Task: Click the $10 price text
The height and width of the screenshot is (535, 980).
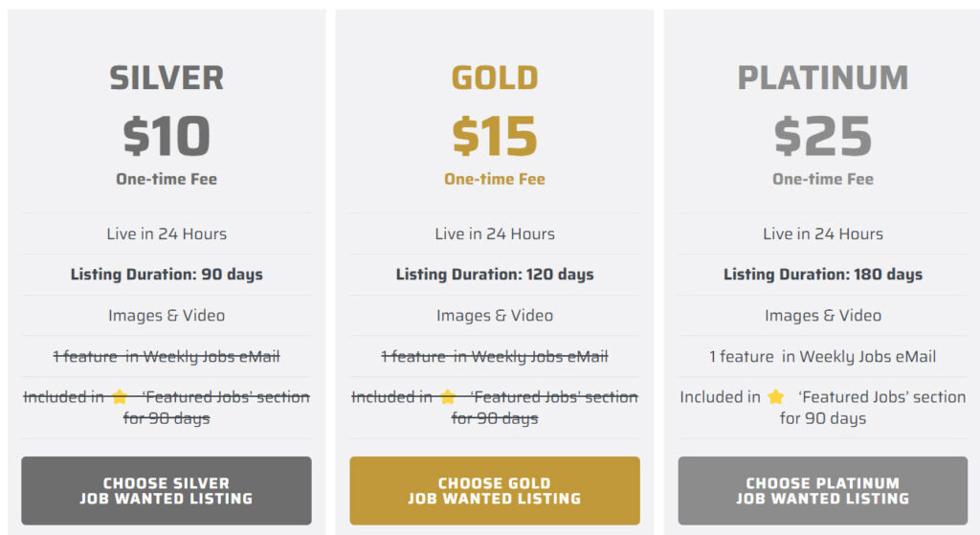Action: [167, 136]
